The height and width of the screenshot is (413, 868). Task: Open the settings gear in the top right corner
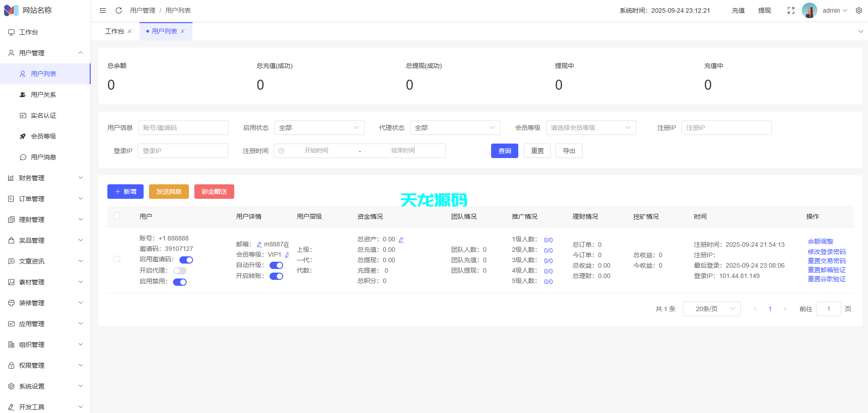[859, 10]
